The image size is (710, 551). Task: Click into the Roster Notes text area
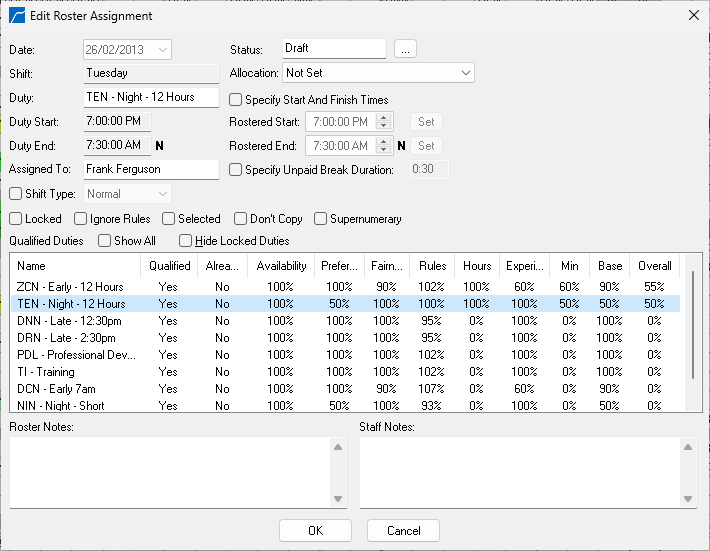click(170, 473)
